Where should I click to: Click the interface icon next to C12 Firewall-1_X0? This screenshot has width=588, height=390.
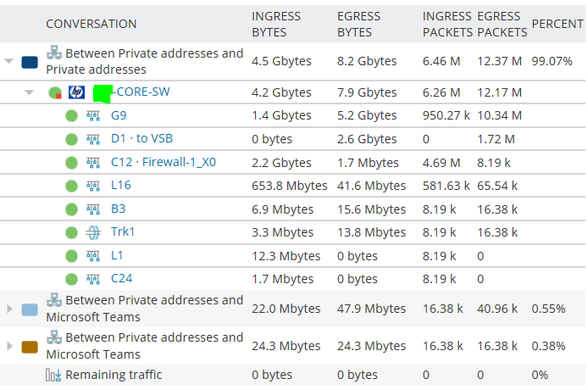[93, 163]
